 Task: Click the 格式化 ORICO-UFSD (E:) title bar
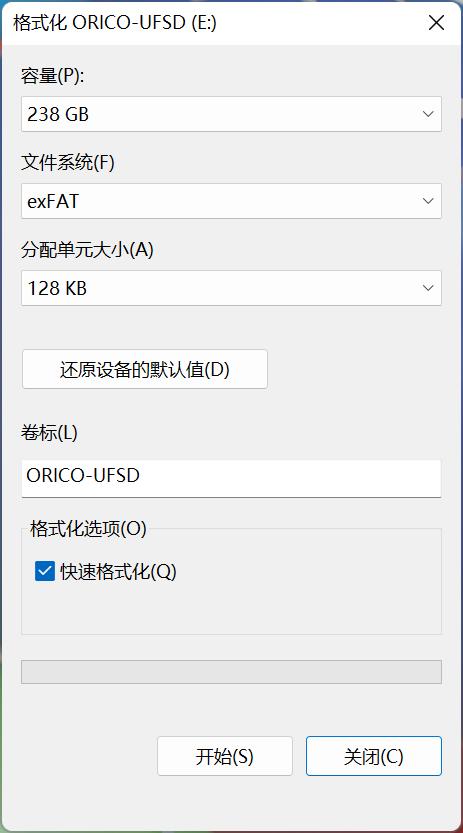pyautogui.click(x=212, y=23)
